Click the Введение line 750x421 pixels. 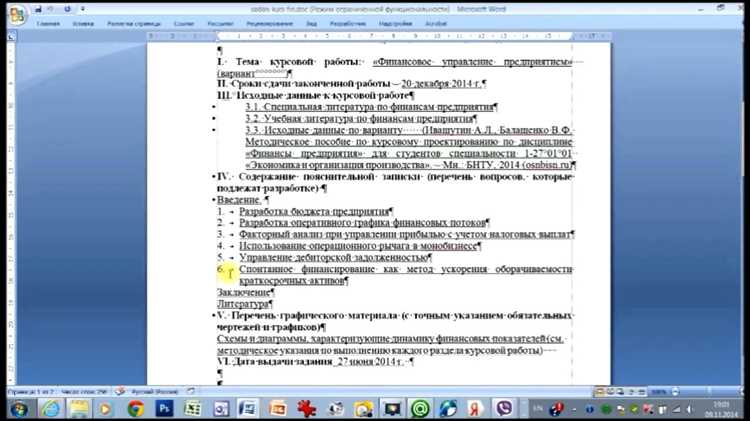point(239,199)
